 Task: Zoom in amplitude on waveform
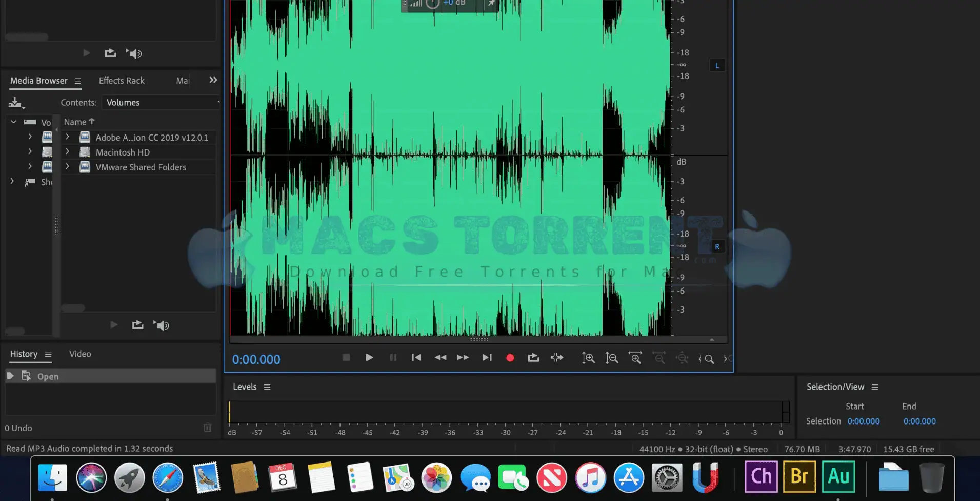[588, 358]
